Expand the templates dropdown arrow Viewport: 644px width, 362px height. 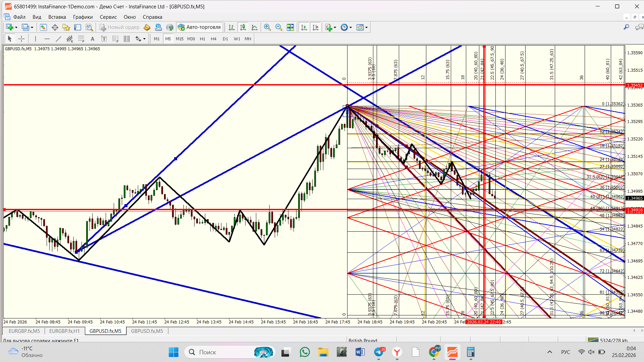366,27
